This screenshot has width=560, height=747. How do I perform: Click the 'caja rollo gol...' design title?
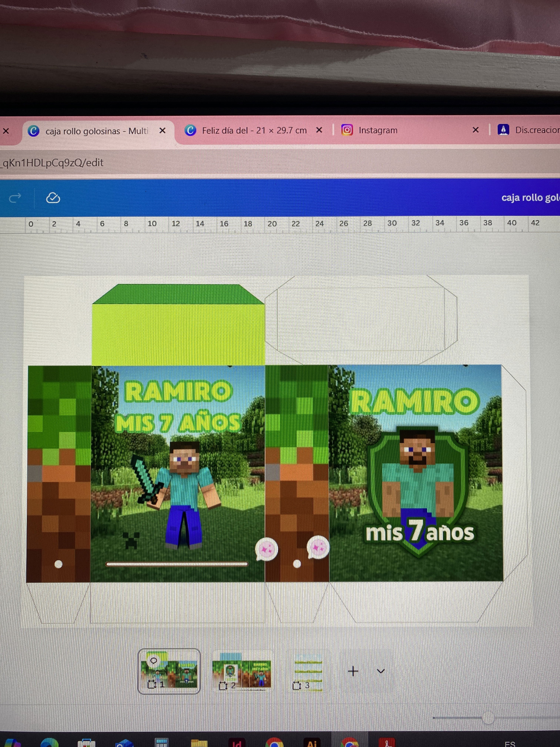[530, 197]
